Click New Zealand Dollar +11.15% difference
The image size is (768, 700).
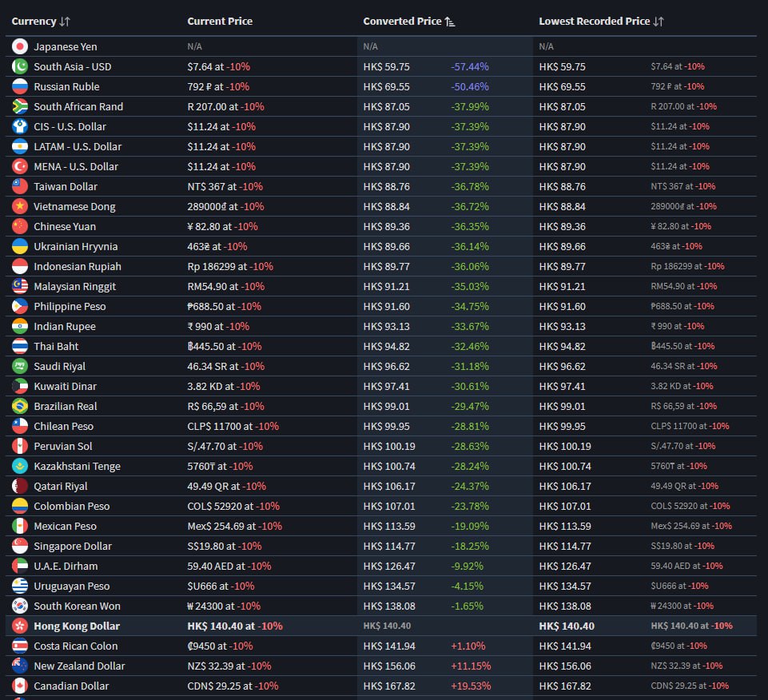471,666
